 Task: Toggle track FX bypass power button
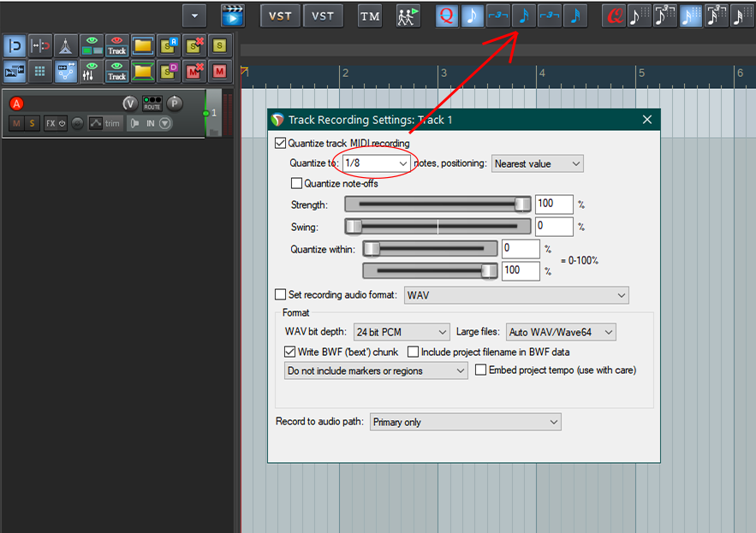tap(63, 123)
